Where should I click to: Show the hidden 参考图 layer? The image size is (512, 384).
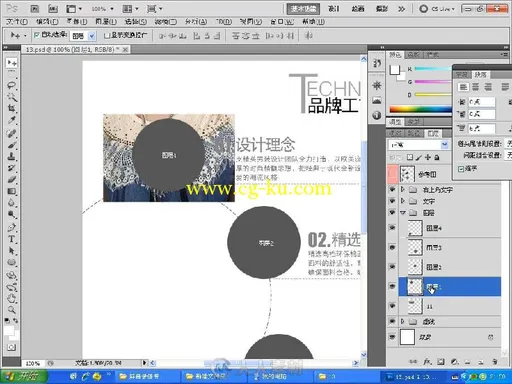(392, 174)
